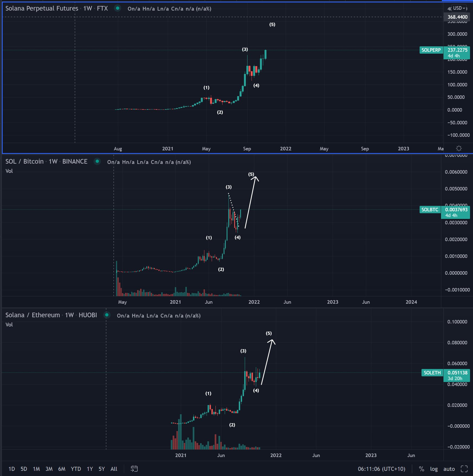Viewport: 473px width, 476px height.
Task: Click 0.0037693 current price value
Action: (456, 210)
